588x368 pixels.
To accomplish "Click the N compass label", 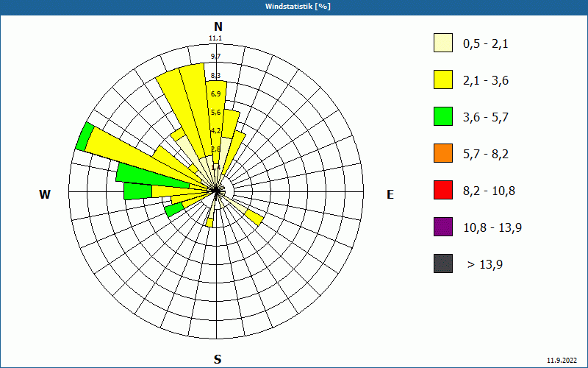I will 218,26.
